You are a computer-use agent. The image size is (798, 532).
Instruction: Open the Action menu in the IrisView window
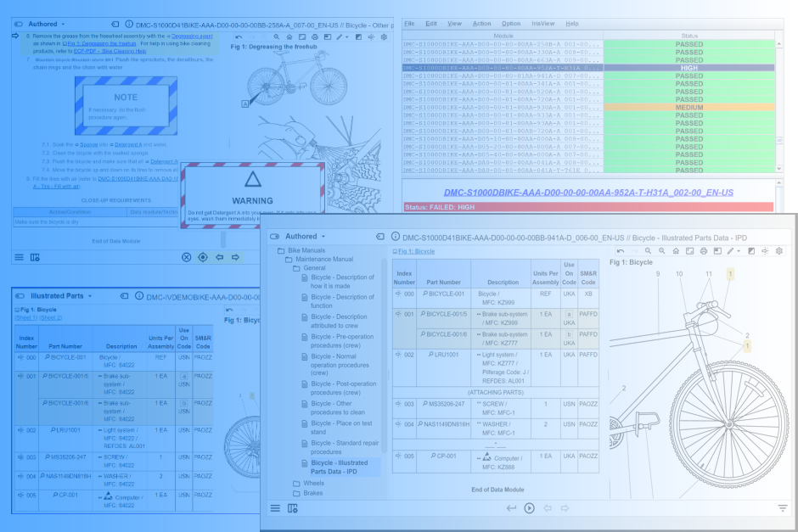481,24
